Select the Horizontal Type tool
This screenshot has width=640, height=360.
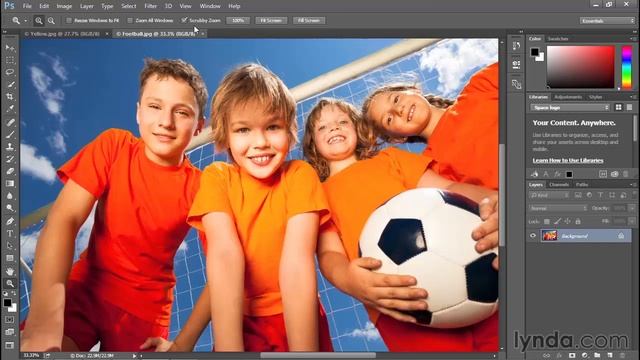click(10, 234)
